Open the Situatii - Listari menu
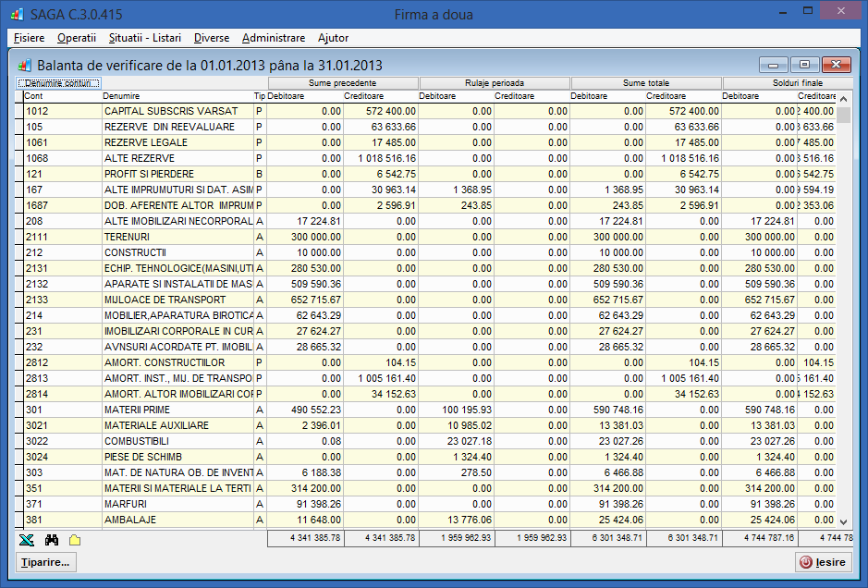This screenshot has height=588, width=868. [144, 38]
